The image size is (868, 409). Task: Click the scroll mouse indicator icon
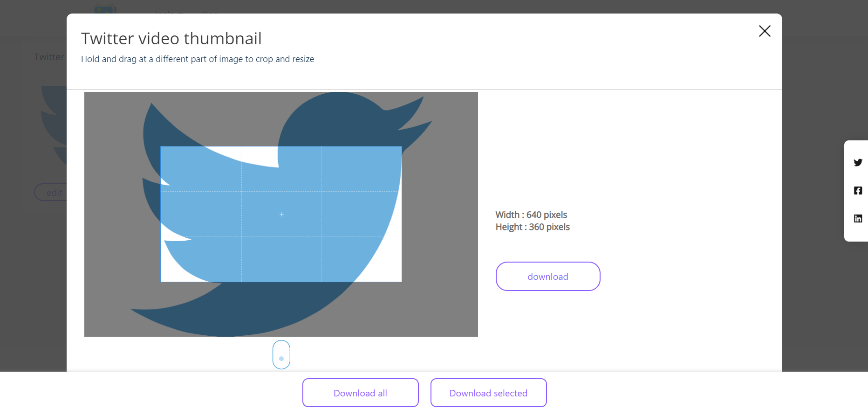(x=281, y=354)
